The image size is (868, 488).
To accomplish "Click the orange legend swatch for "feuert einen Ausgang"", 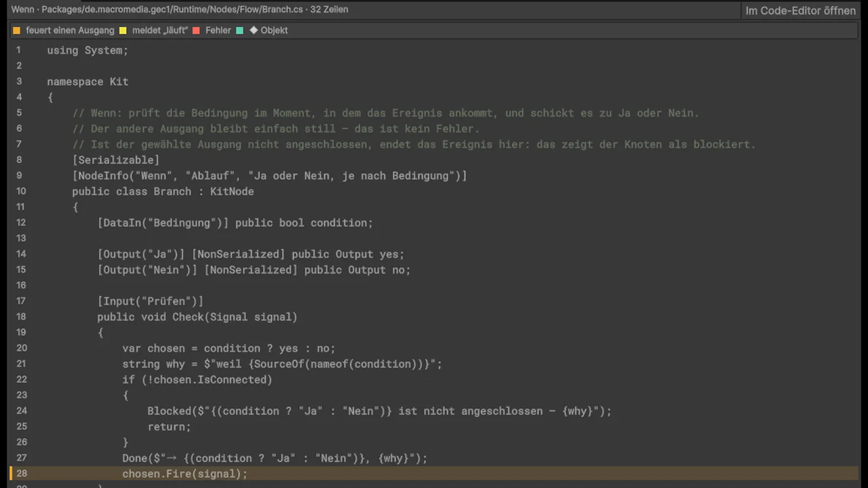I will point(17,30).
